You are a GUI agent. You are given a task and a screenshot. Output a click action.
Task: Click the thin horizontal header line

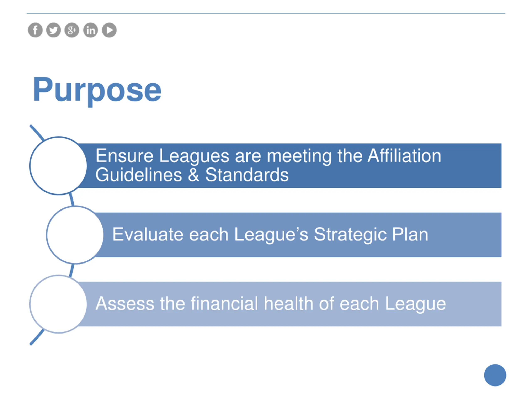[266, 13]
